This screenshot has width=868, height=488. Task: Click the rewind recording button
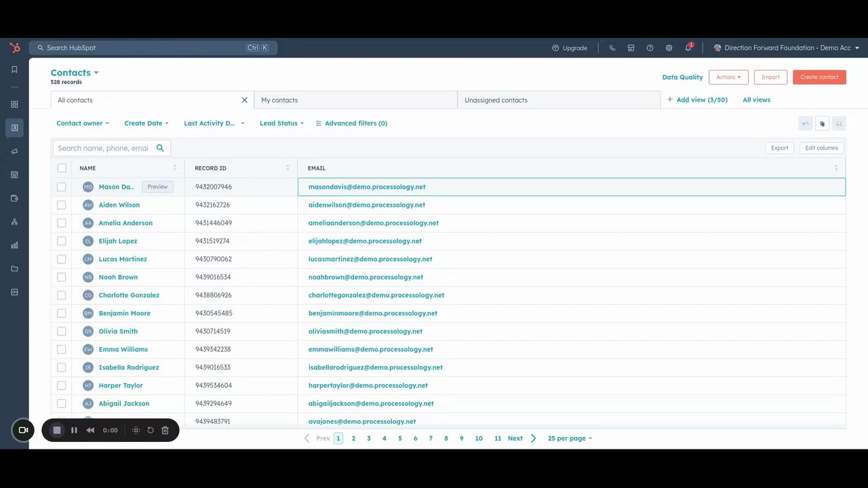90,430
